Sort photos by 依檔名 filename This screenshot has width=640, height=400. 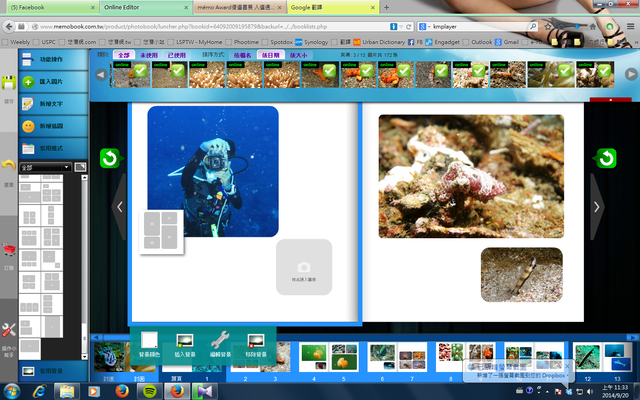242,55
